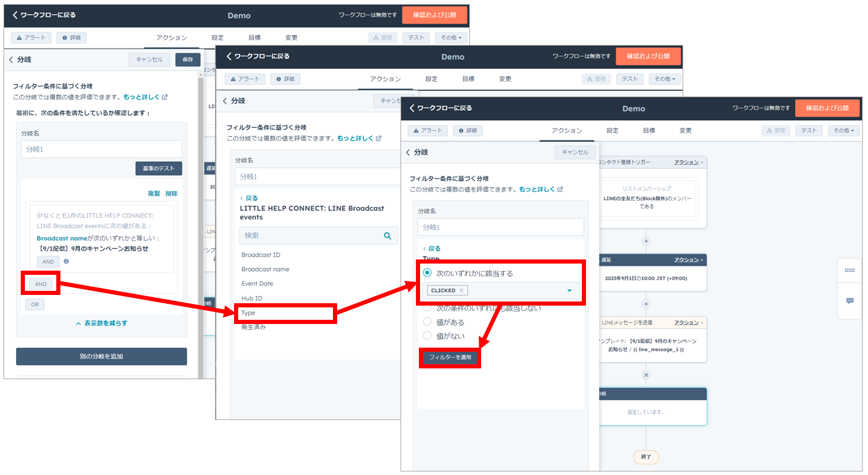Viewport: 868px width, 475px height.
Task: Click the フィルターを適用 button
Action: tap(450, 358)
